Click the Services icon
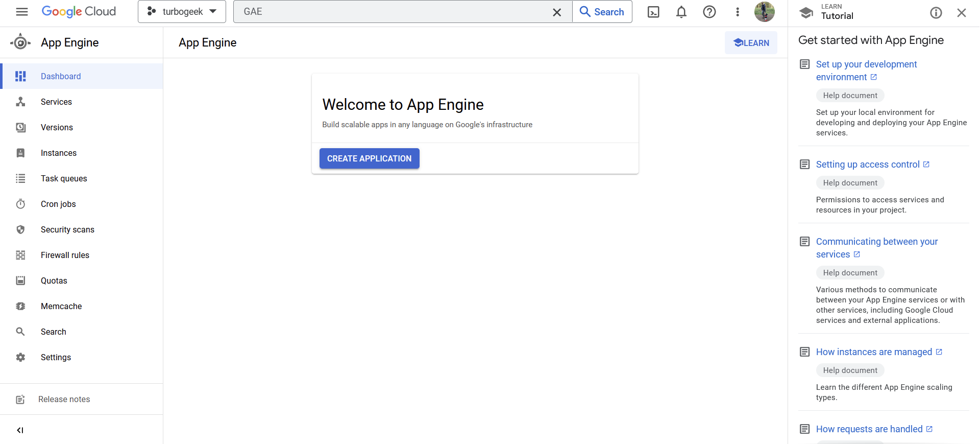This screenshot has height=444, width=980. pyautogui.click(x=20, y=102)
